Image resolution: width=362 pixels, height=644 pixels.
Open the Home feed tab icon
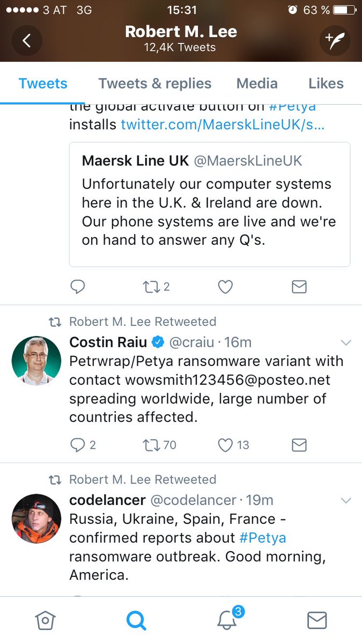click(x=45, y=621)
